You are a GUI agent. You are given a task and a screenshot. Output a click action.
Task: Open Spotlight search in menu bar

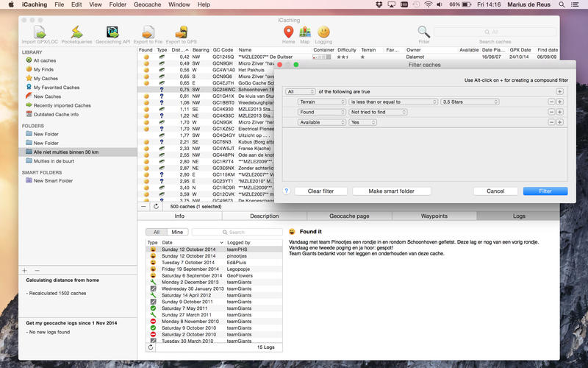(562, 4)
